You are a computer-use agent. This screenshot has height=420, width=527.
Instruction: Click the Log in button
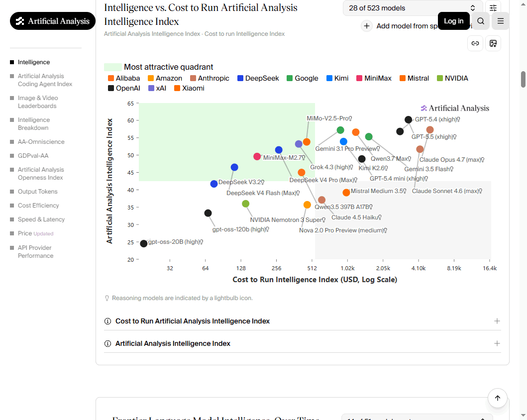click(x=453, y=21)
